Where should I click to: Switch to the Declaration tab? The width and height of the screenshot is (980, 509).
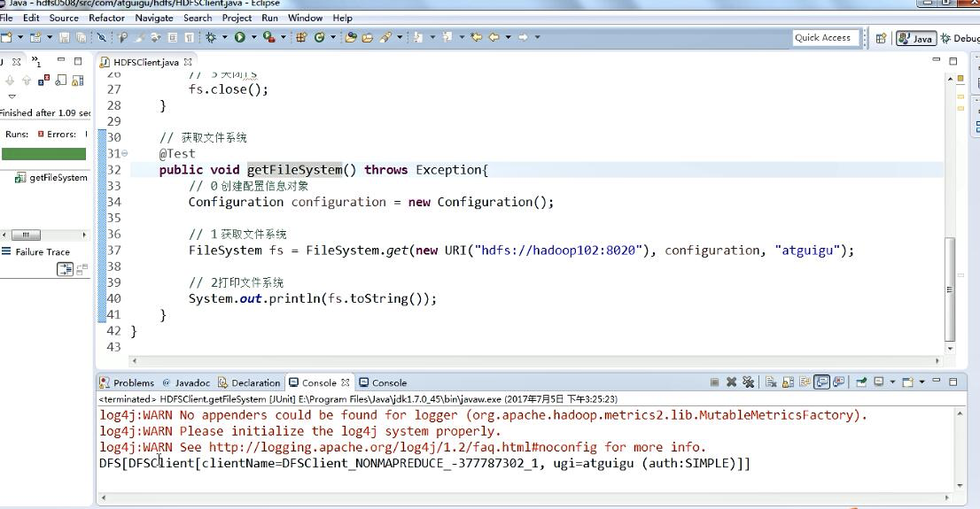249,382
